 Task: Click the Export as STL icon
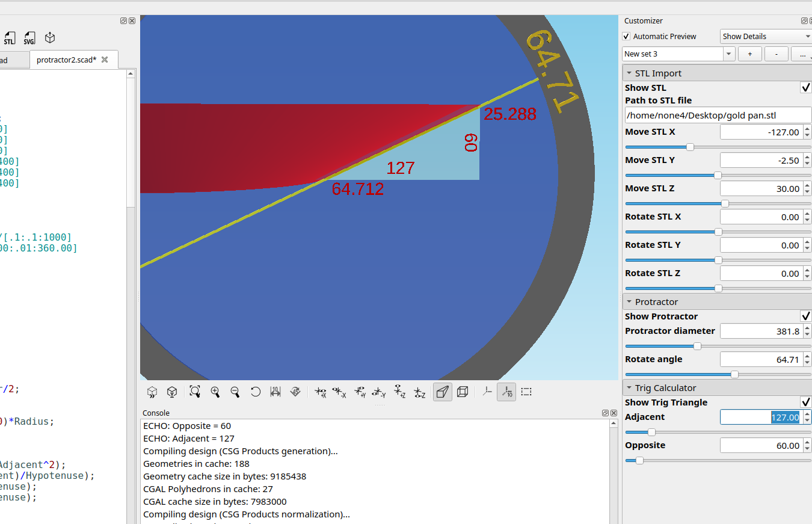click(x=10, y=39)
